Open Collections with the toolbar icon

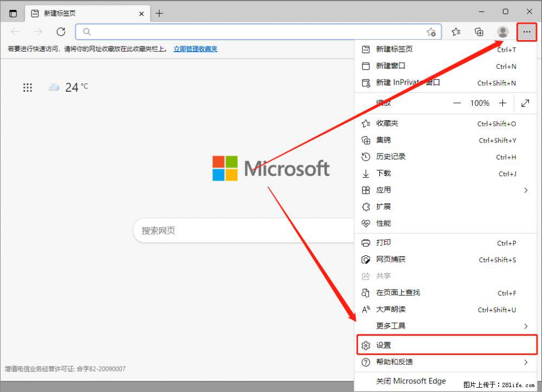coord(479,31)
